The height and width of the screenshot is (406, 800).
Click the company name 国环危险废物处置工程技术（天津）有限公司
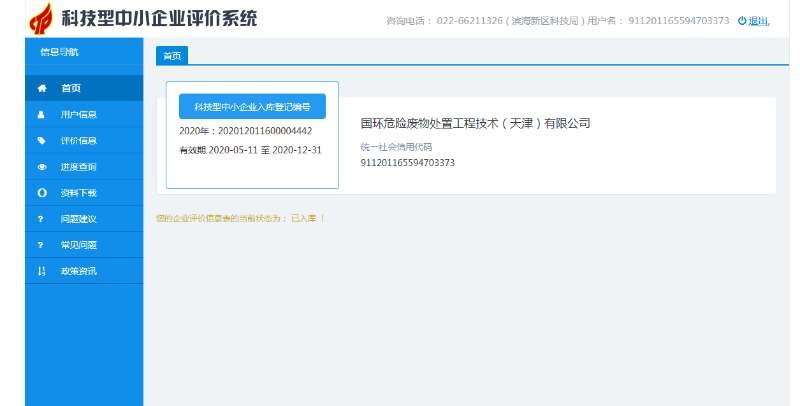(475, 124)
